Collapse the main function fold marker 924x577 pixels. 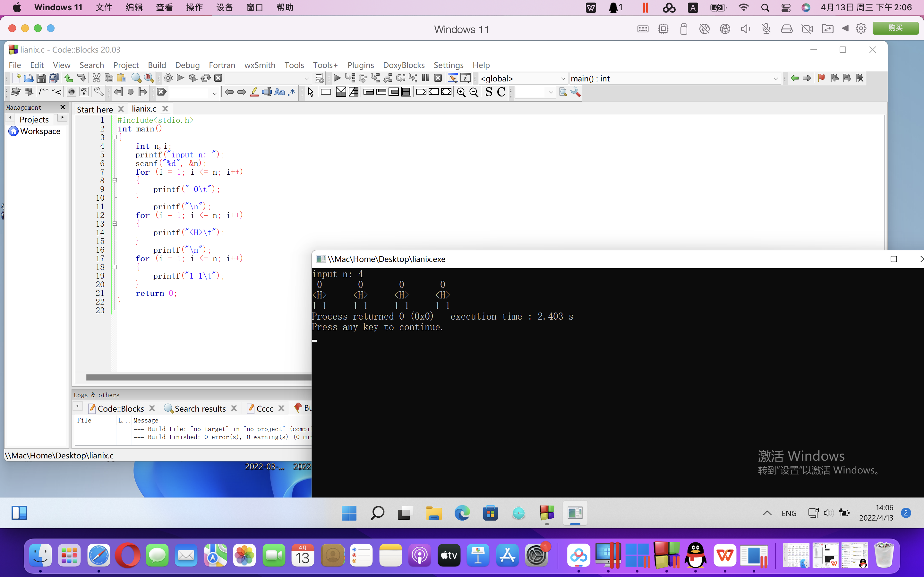[x=115, y=138]
